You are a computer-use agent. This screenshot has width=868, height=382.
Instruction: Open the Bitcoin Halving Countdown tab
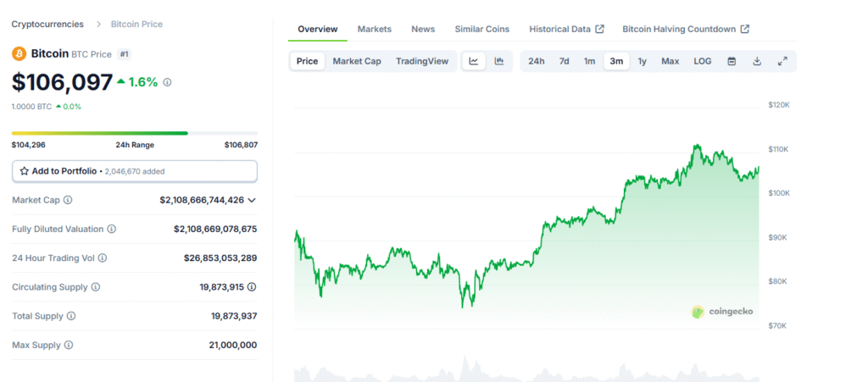click(x=686, y=30)
